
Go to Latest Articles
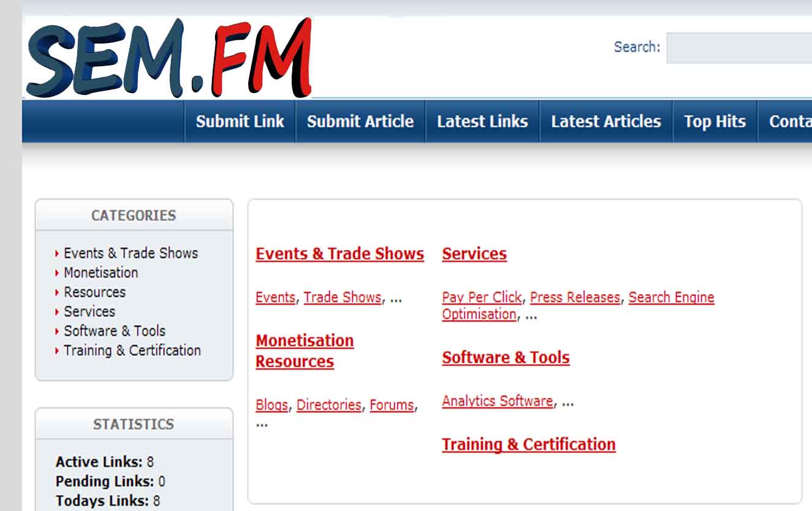(606, 121)
